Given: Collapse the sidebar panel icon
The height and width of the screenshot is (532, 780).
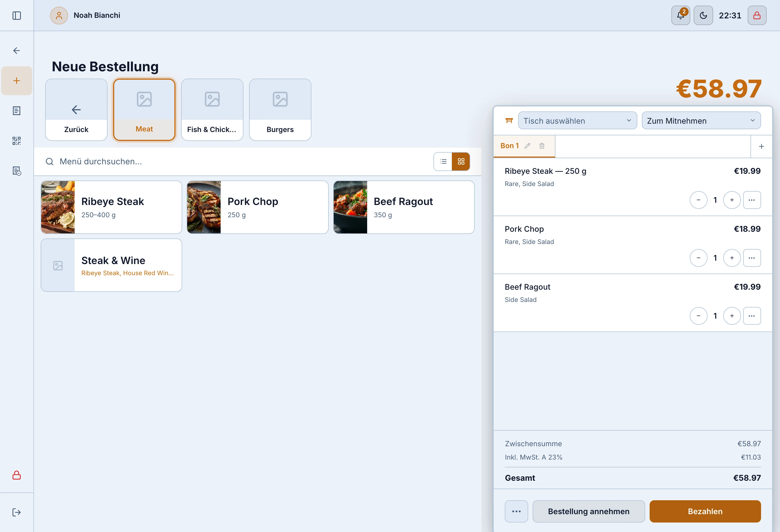Looking at the screenshot, I should (16, 15).
